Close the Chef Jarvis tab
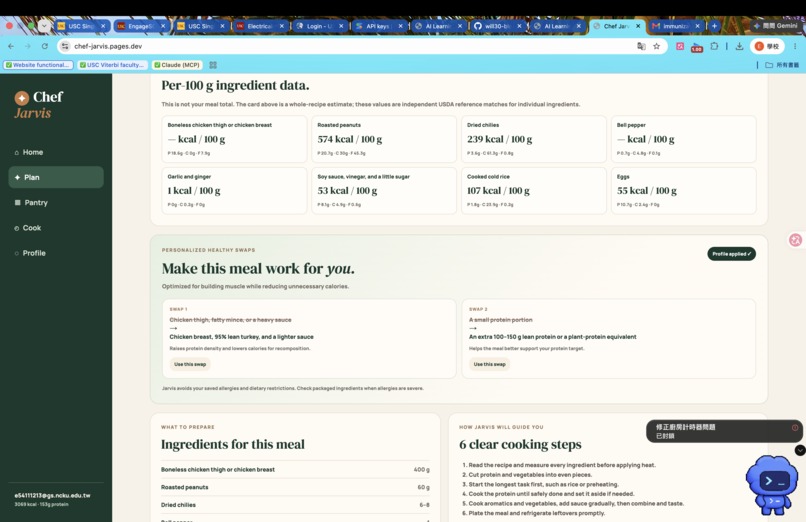 [638, 26]
